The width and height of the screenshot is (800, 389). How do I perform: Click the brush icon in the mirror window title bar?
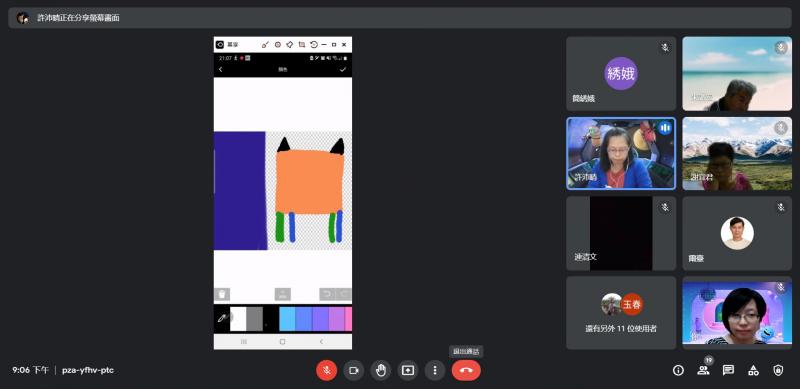click(x=265, y=45)
